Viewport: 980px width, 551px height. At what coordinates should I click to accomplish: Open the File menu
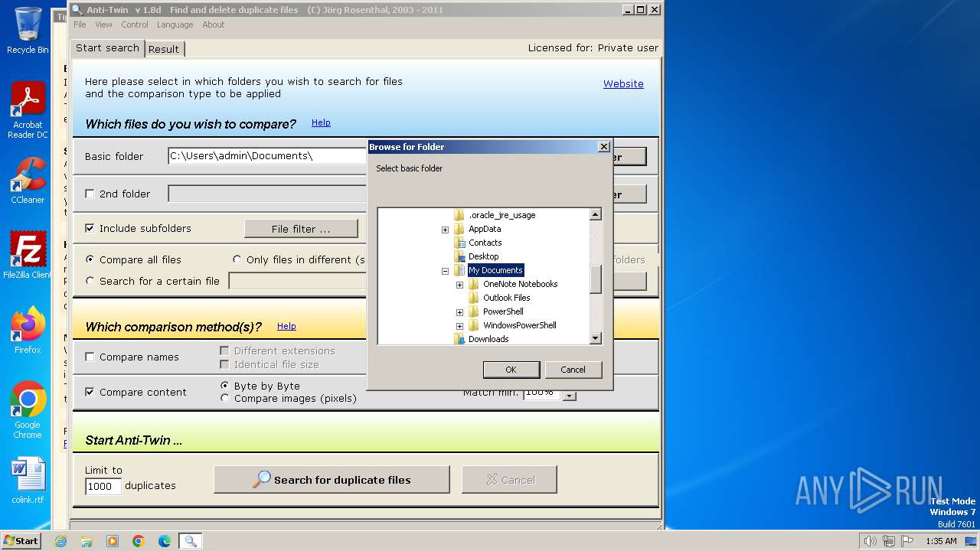coord(80,24)
